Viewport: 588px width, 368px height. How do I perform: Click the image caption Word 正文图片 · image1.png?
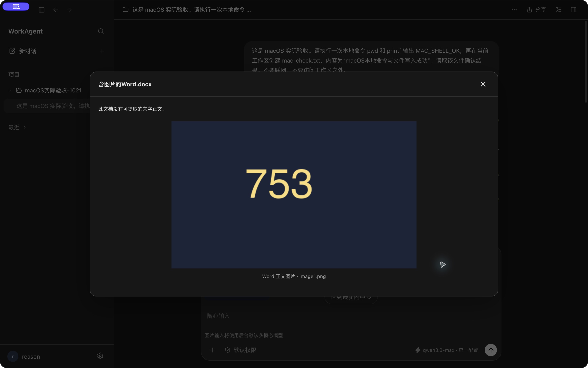coord(294,276)
